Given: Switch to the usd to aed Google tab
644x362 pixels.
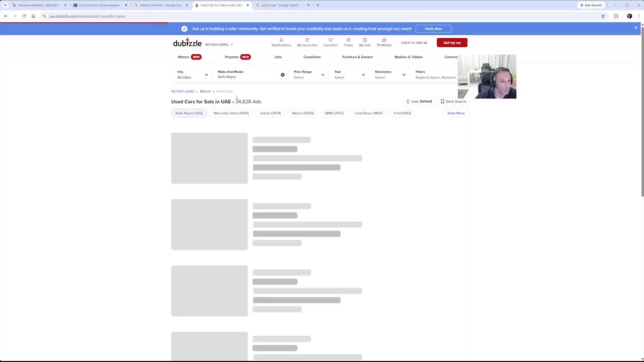Looking at the screenshot, I should pos(282,5).
